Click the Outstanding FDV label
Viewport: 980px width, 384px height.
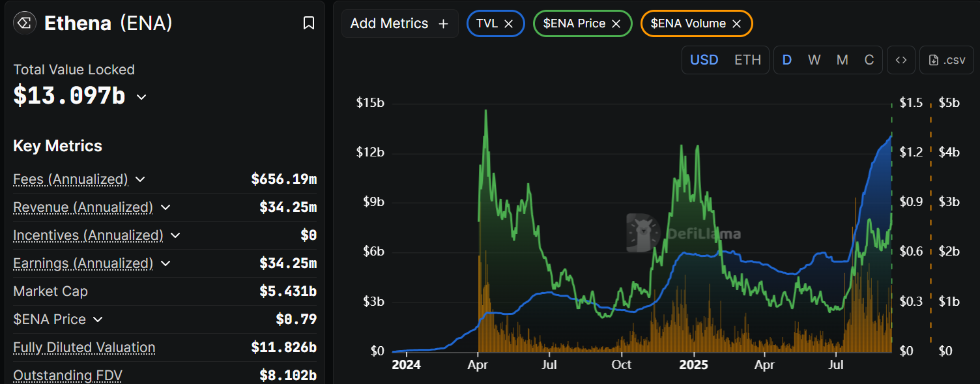68,376
